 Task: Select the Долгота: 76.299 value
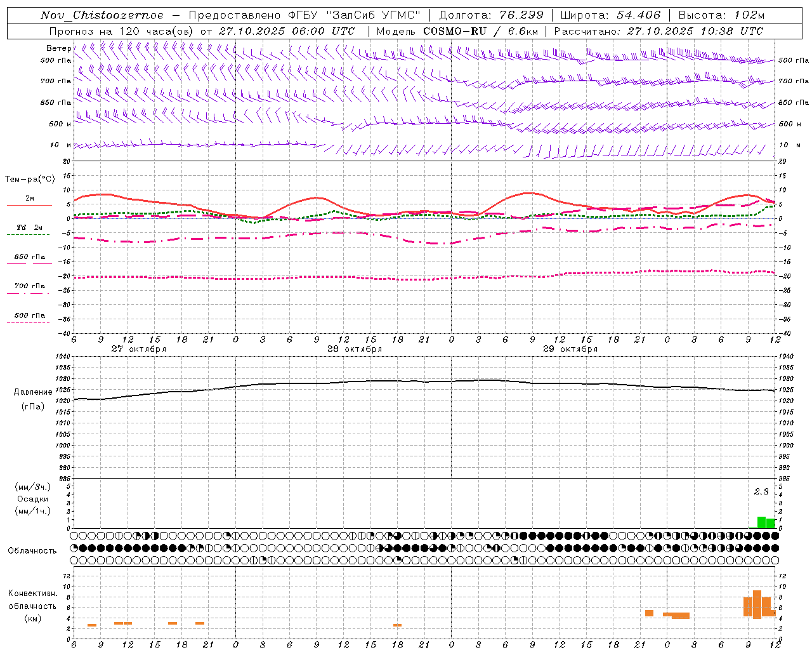coord(491,15)
